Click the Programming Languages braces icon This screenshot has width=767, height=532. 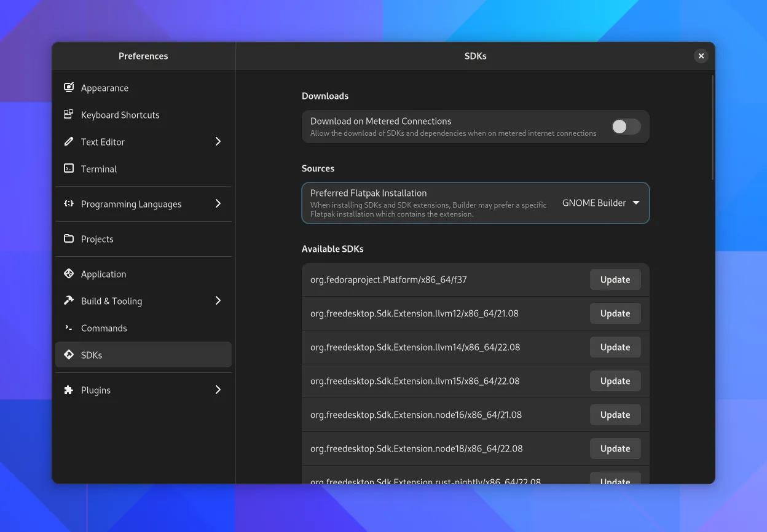pos(69,204)
